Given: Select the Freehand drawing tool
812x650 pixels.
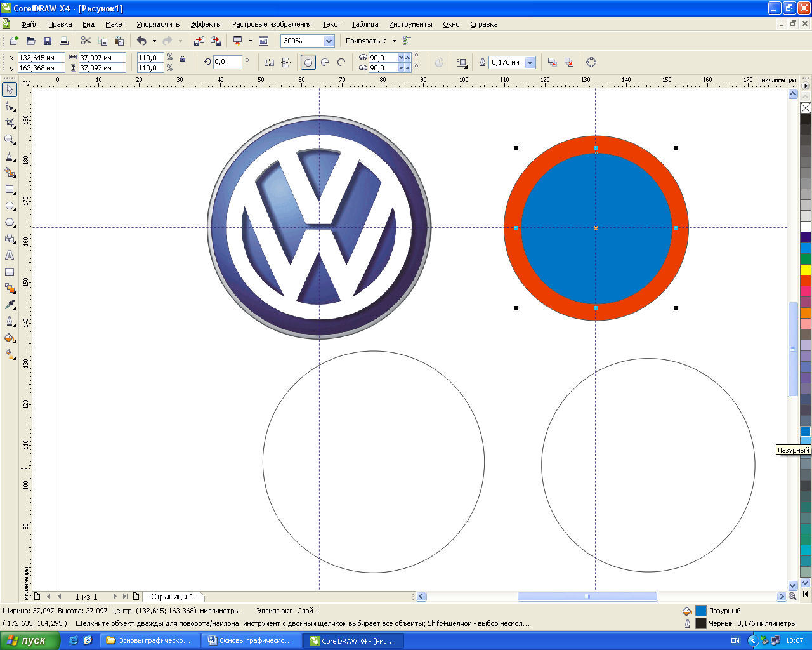Looking at the screenshot, I should click(10, 156).
